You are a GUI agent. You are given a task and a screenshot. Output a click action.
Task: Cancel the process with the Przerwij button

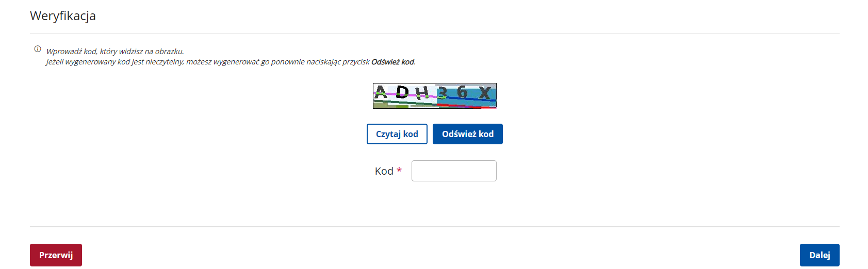click(56, 255)
